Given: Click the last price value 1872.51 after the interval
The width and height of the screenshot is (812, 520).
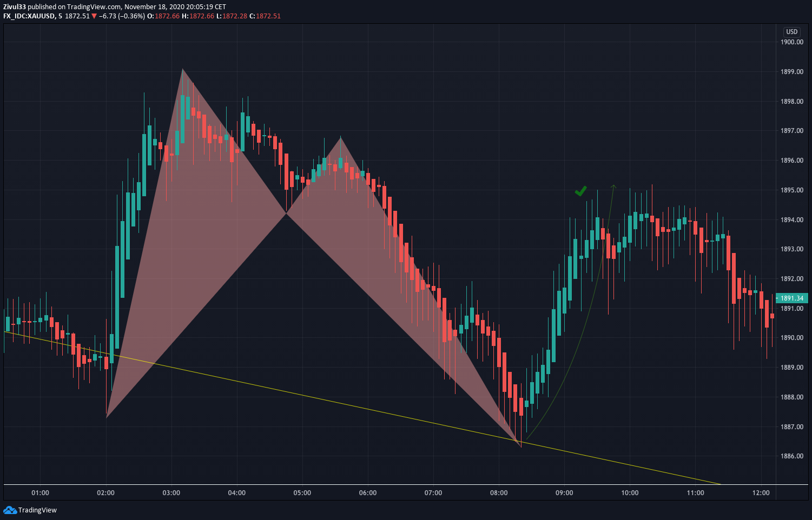Looking at the screenshot, I should (x=77, y=16).
